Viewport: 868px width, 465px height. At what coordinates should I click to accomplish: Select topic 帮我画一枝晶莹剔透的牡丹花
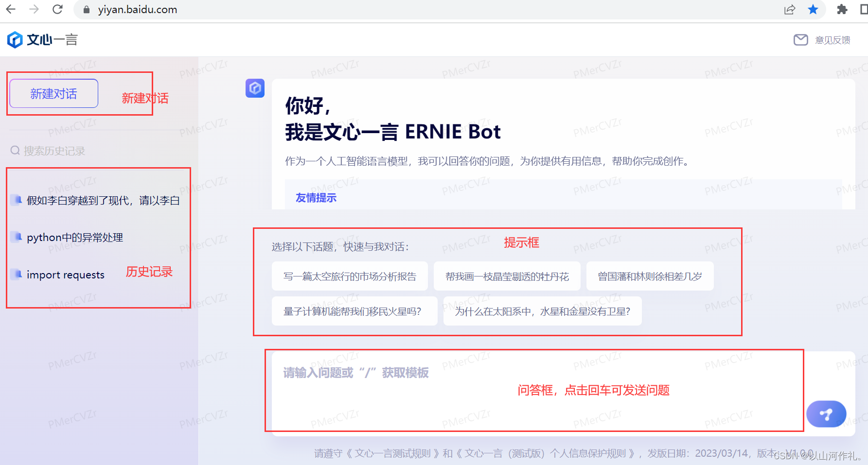click(x=507, y=276)
